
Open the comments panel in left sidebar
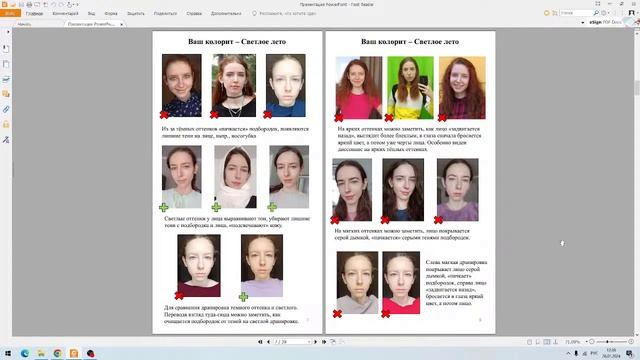pyautogui.click(x=6, y=94)
